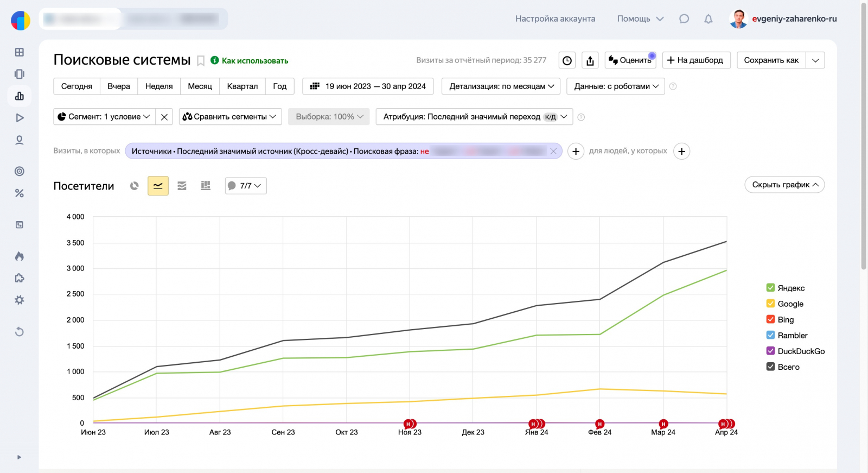Open notifications bell icon
The height and width of the screenshot is (473, 868).
[708, 19]
